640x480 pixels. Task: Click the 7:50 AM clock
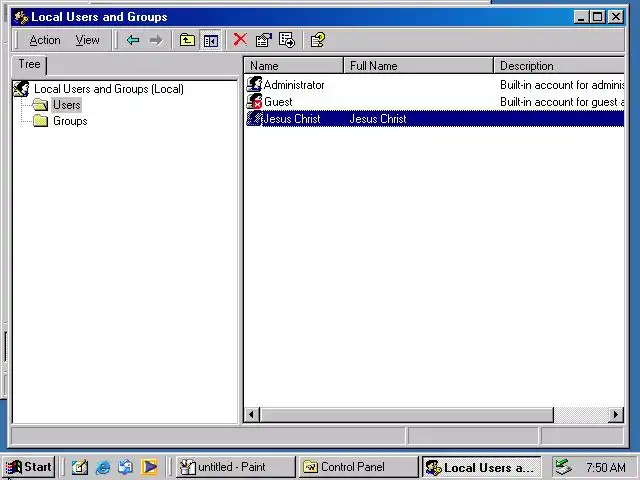click(x=606, y=467)
